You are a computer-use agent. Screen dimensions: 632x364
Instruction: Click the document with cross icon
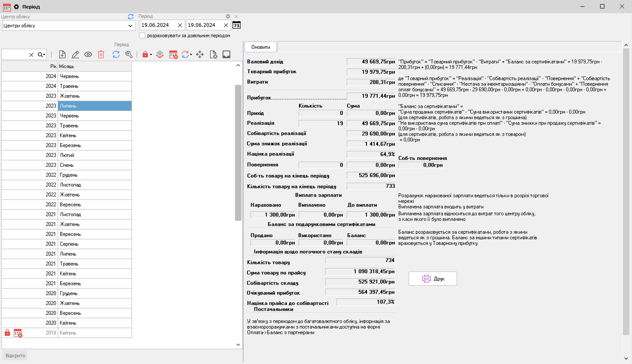tap(213, 55)
